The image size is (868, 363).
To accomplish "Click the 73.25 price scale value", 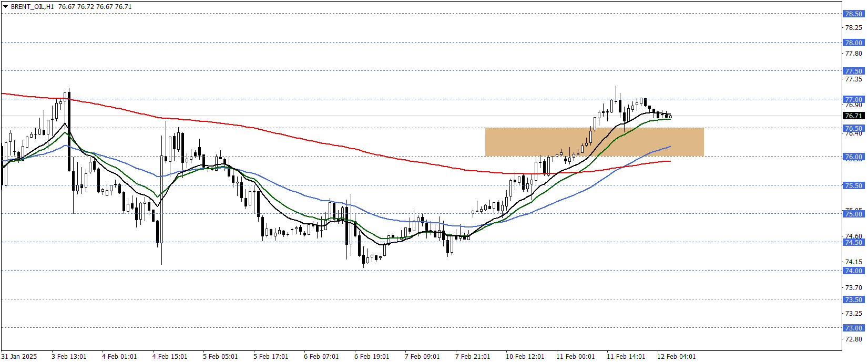I will [853, 313].
